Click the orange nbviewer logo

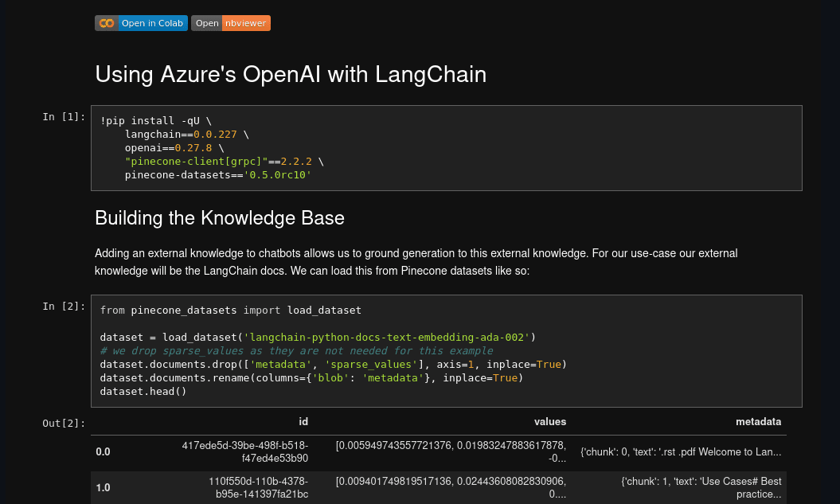coord(248,23)
